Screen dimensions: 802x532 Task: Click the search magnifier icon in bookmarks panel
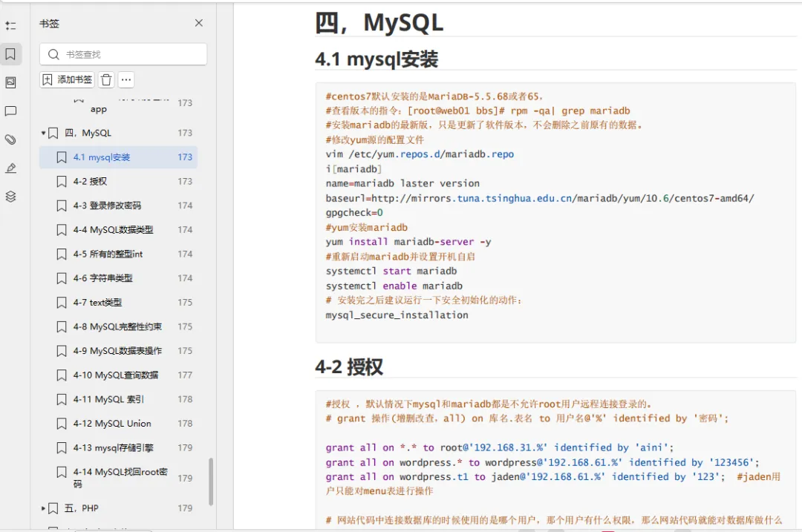click(x=53, y=54)
